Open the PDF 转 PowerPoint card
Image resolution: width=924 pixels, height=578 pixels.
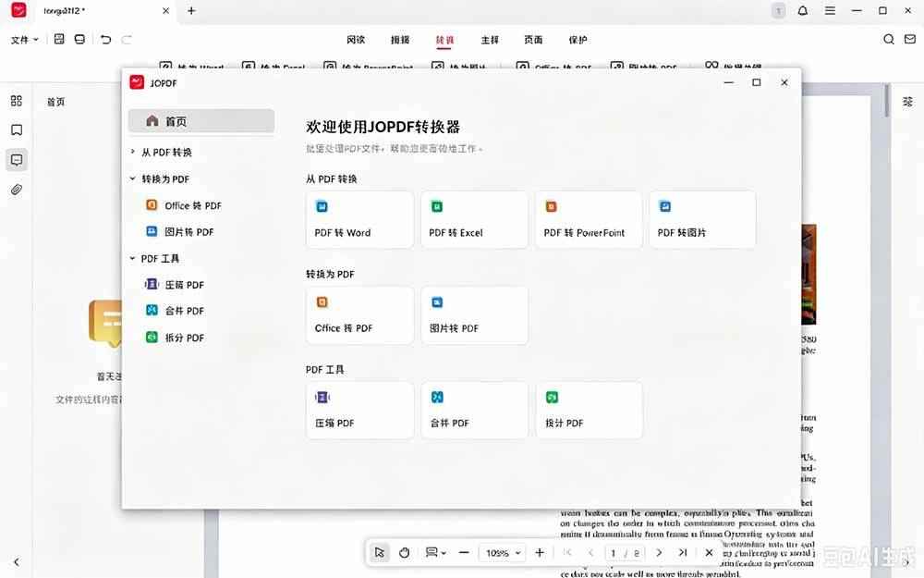589,219
